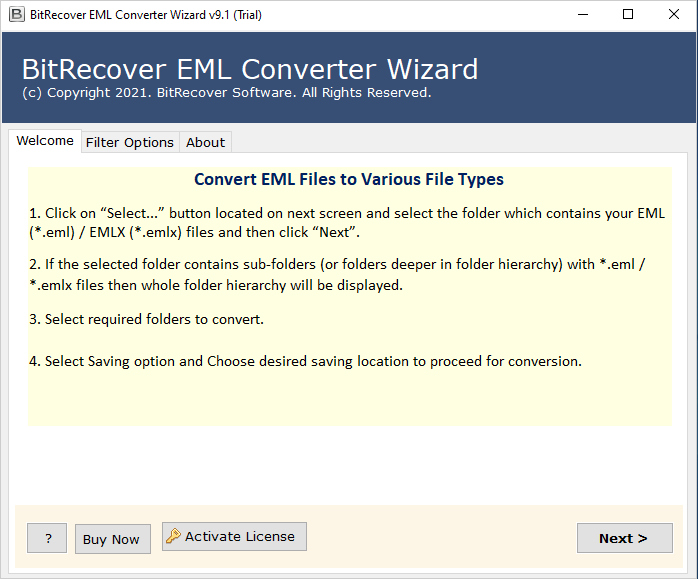698x579 pixels.
Task: Go to the About tab
Action: [x=205, y=142]
